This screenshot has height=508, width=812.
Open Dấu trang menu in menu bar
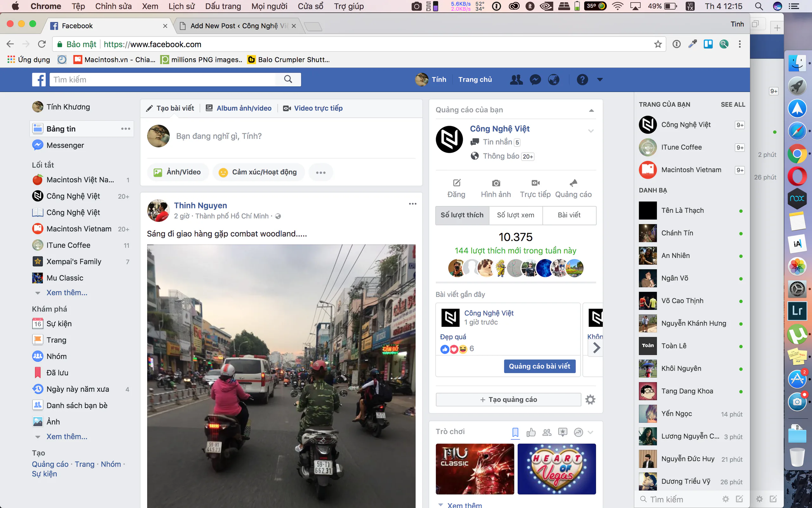pyautogui.click(x=223, y=6)
